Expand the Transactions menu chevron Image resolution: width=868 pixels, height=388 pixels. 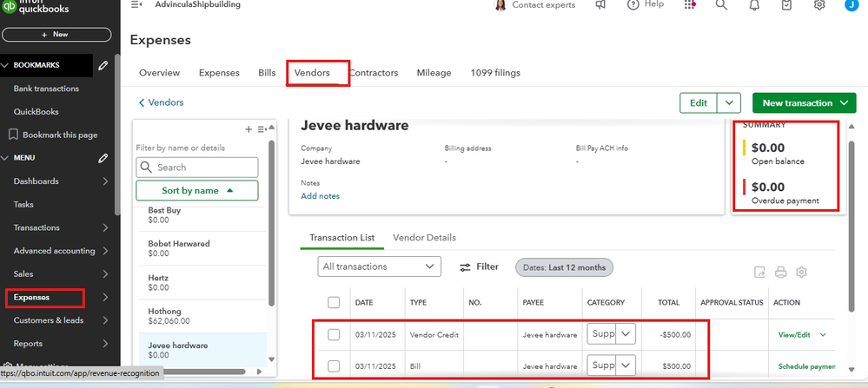(x=106, y=227)
